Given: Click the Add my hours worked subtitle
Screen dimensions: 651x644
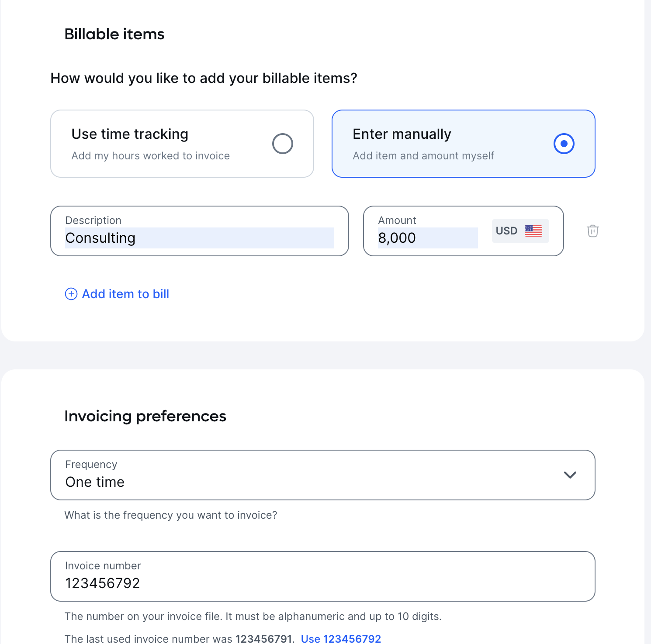Looking at the screenshot, I should point(151,156).
